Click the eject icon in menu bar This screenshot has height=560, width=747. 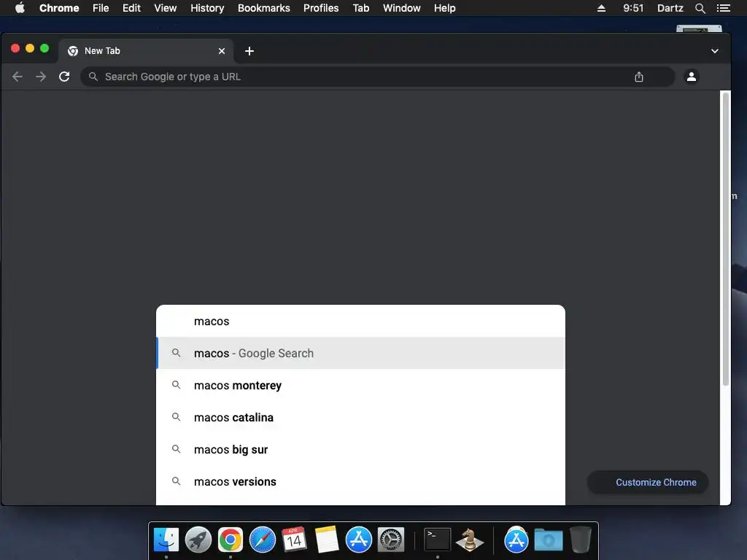(601, 8)
